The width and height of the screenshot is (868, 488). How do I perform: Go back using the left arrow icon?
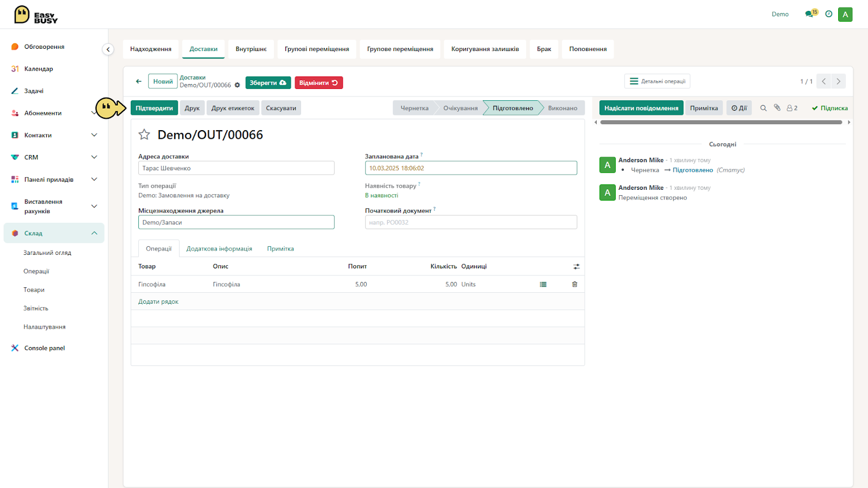click(139, 81)
